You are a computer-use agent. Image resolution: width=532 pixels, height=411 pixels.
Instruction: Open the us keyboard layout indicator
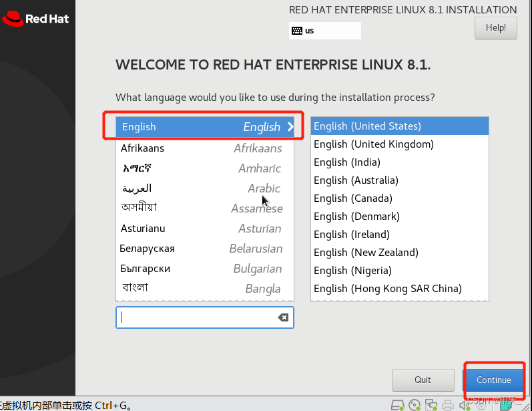point(324,31)
